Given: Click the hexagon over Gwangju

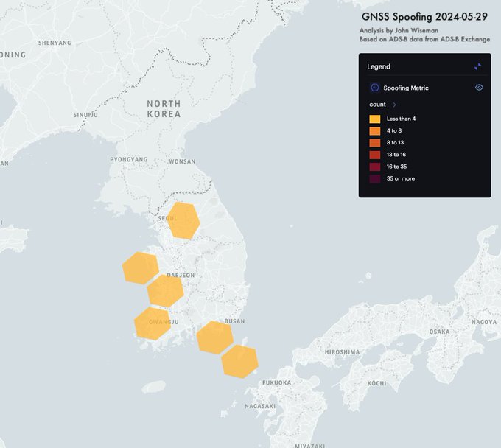Looking at the screenshot, I should (153, 323).
